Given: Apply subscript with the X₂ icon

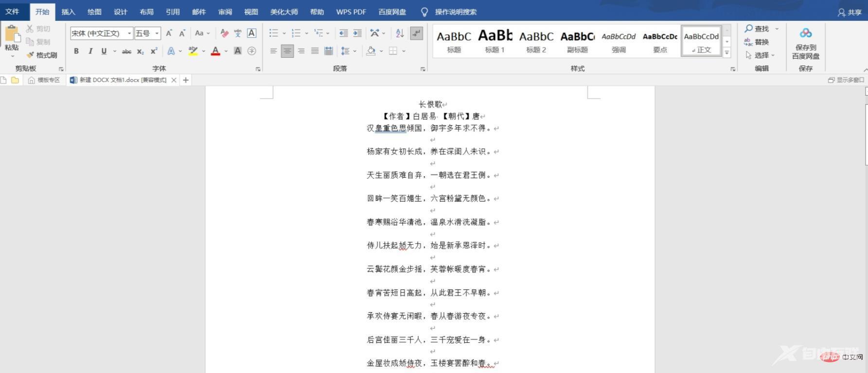Looking at the screenshot, I should click(x=140, y=51).
